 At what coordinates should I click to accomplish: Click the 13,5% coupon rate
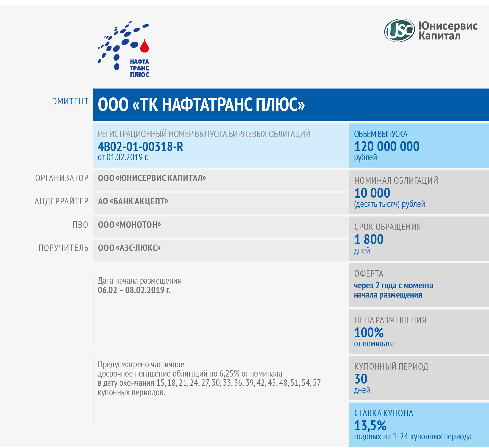[x=370, y=426]
